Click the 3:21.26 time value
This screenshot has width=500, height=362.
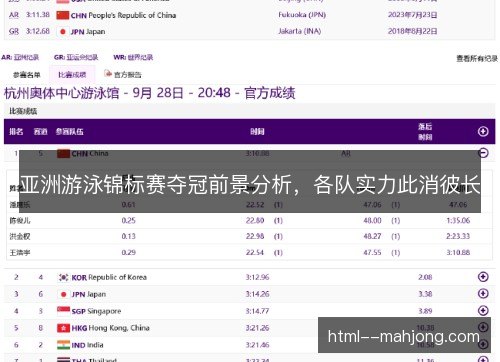(x=257, y=328)
